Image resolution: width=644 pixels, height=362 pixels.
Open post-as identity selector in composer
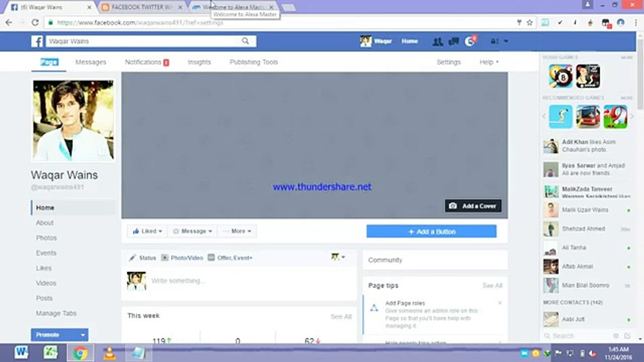[x=338, y=257]
